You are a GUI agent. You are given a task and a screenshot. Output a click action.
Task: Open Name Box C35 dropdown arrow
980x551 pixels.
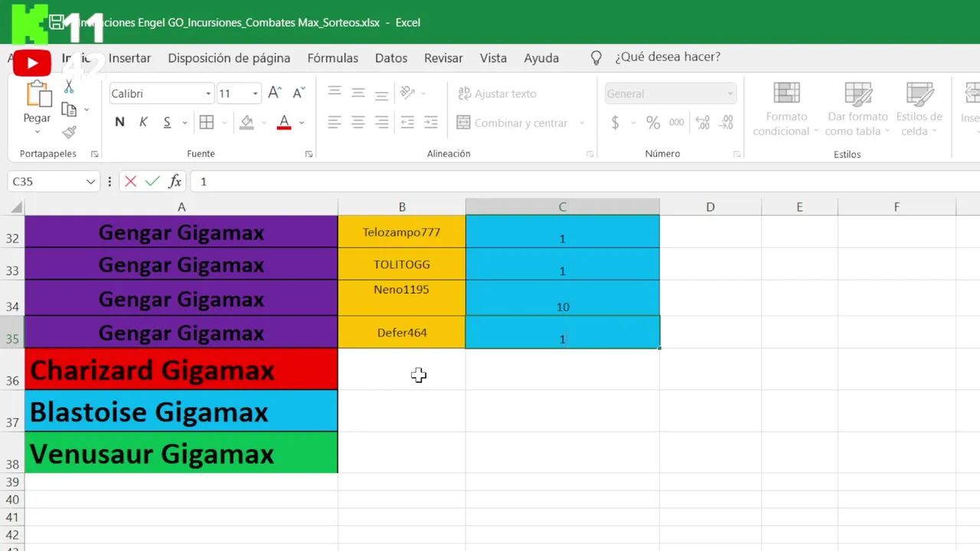90,181
